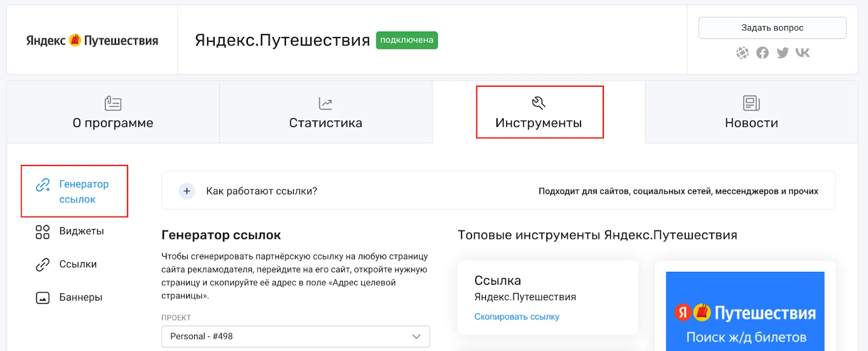Open the Поиск ж/д билетов banner thumbnail
Image resolution: width=868 pixels, height=351 pixels.
tap(745, 311)
